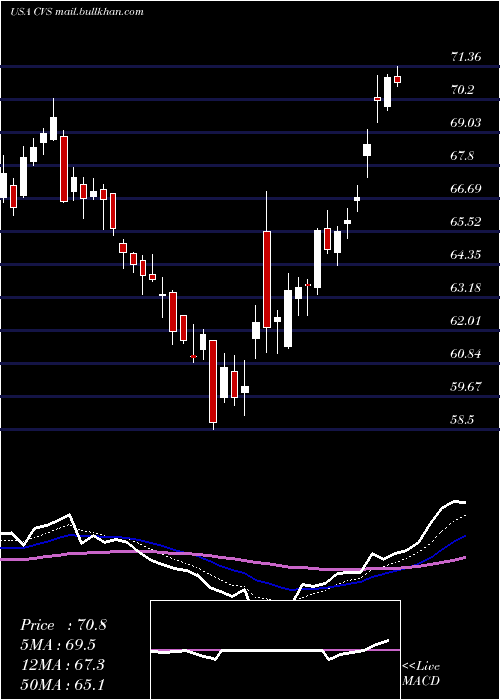Click the 59.67 price axis label
The image size is (500, 700).
pyautogui.click(x=466, y=387)
